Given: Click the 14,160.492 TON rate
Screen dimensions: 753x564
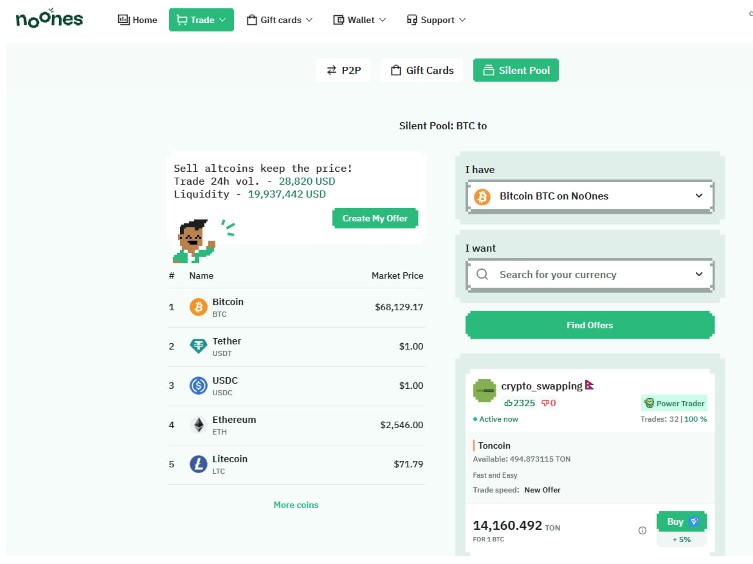Looking at the screenshot, I should pyautogui.click(x=516, y=526).
